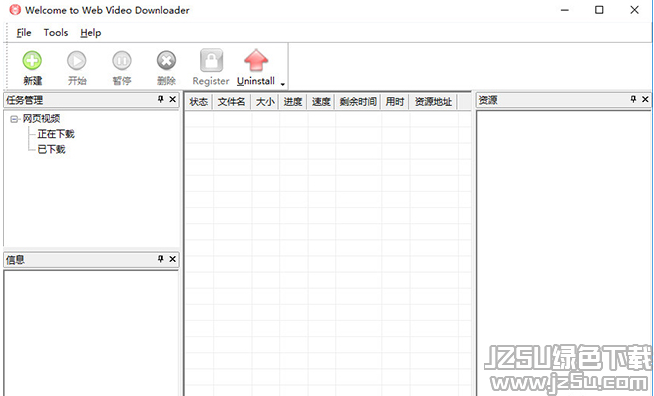
Task: Sort by the 大小 column header
Action: coord(265,101)
